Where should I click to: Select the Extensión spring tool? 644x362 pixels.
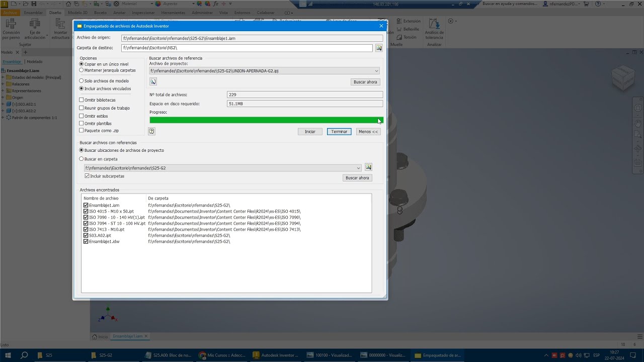coord(408,21)
